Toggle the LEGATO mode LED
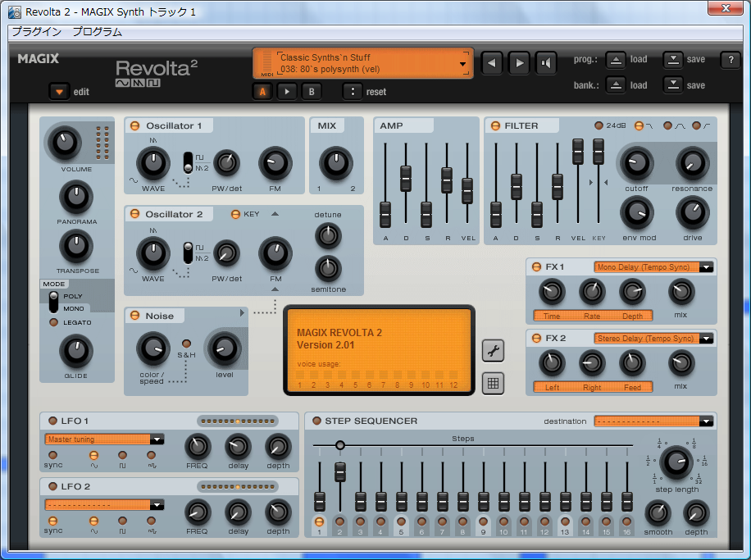This screenshot has width=751, height=560. [54, 322]
